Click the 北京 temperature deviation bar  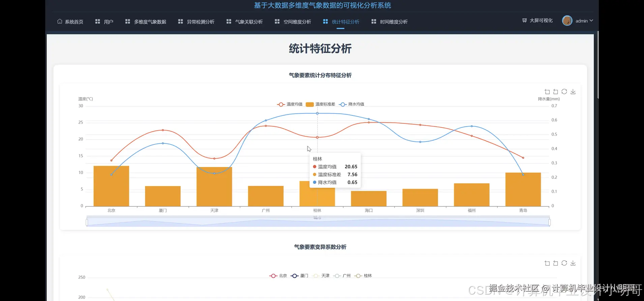point(111,186)
